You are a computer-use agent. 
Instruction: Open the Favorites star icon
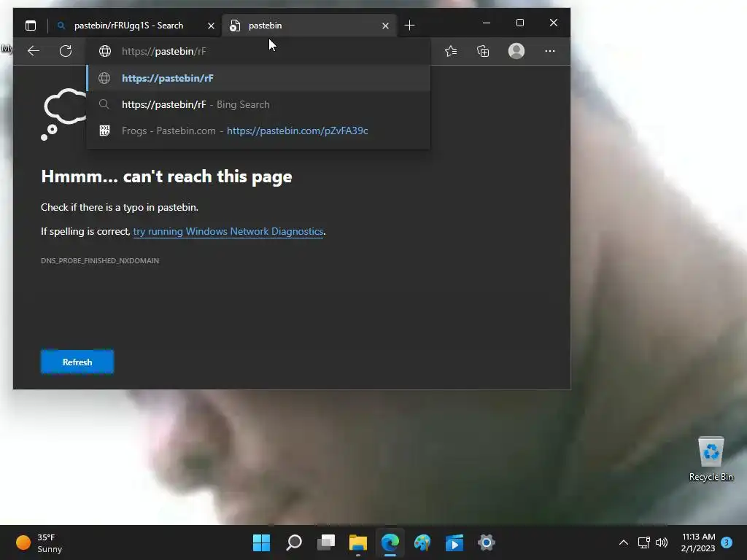coord(451,51)
